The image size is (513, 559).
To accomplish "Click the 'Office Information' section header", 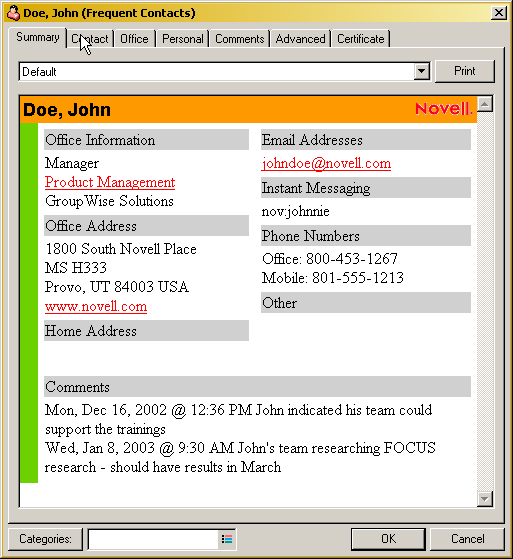I will (x=147, y=140).
